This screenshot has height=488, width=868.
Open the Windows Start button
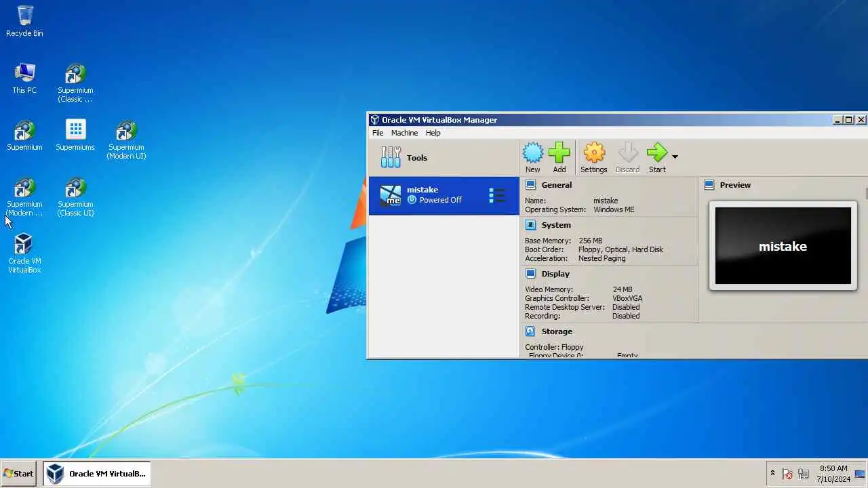pyautogui.click(x=18, y=474)
